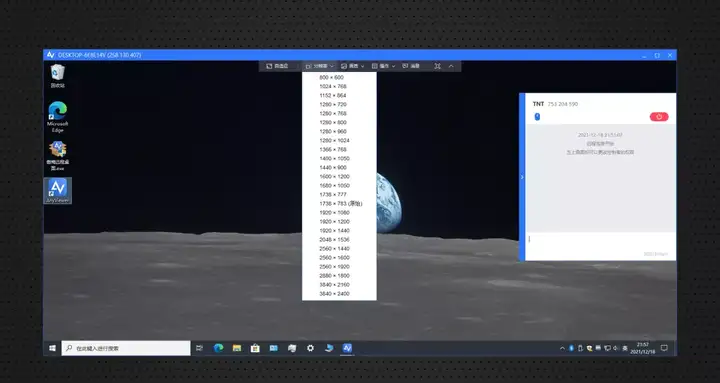This screenshot has width=720, height=383.
Task: Click the AnyViewer icon on the remote taskbar
Action: [347, 348]
